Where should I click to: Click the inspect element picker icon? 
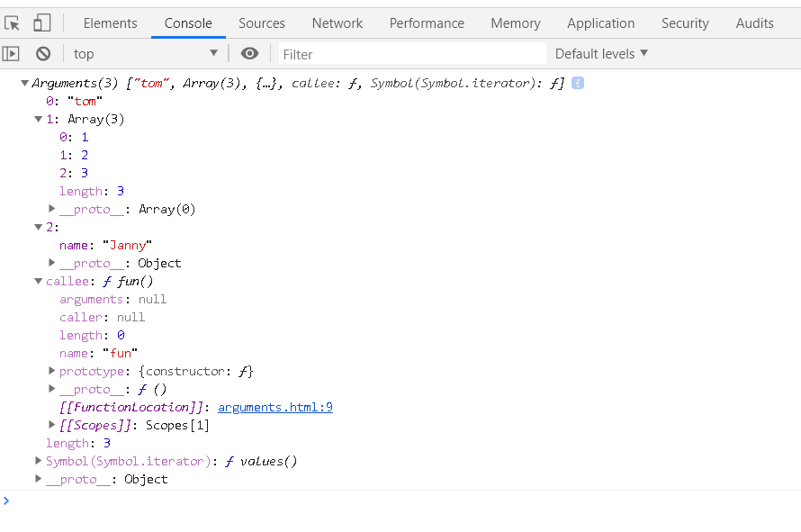click(x=13, y=23)
